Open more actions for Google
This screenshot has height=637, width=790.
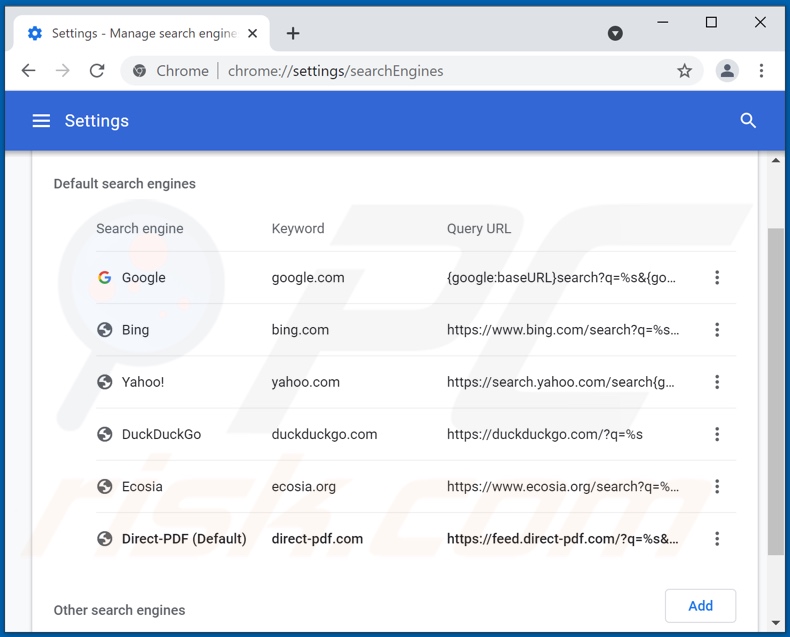[717, 277]
